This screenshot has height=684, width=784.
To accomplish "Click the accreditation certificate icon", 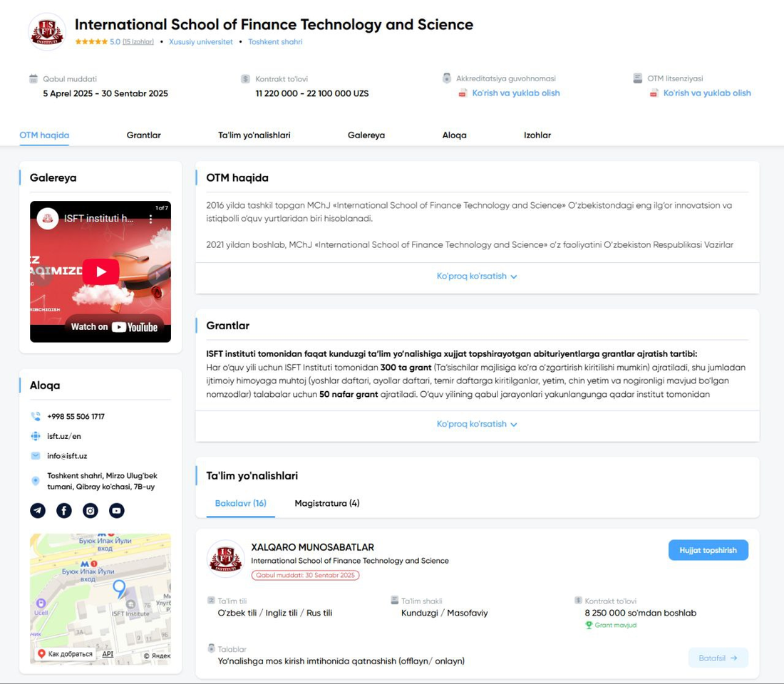I will point(446,78).
